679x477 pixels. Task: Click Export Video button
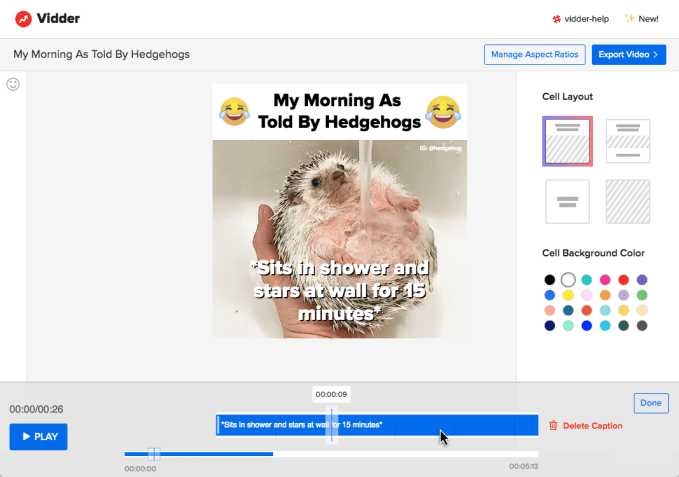pyautogui.click(x=629, y=54)
